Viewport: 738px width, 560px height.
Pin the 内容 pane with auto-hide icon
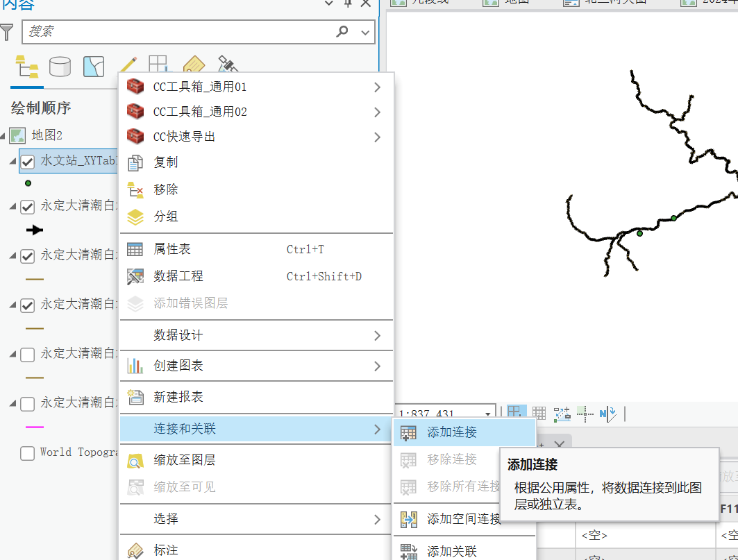pos(348,3)
